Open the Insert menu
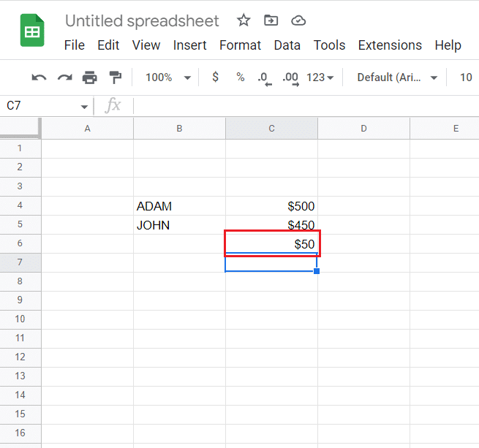Screen dimensions: 479x448 pos(189,45)
